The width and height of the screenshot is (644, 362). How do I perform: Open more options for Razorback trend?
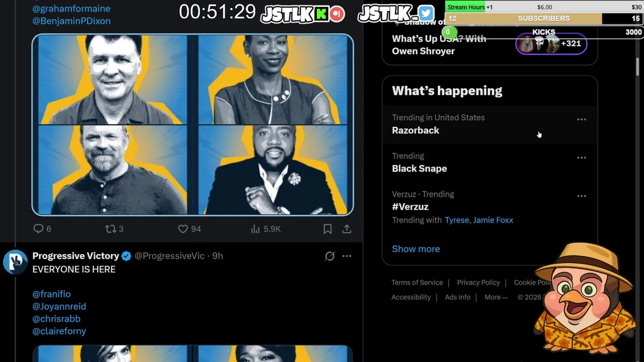(x=581, y=120)
